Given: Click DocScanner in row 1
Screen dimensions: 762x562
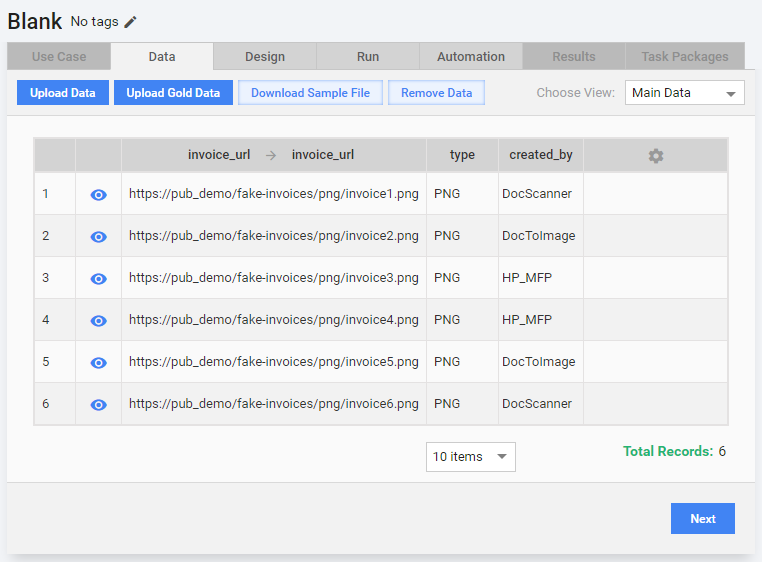Looking at the screenshot, I should click(x=537, y=193).
